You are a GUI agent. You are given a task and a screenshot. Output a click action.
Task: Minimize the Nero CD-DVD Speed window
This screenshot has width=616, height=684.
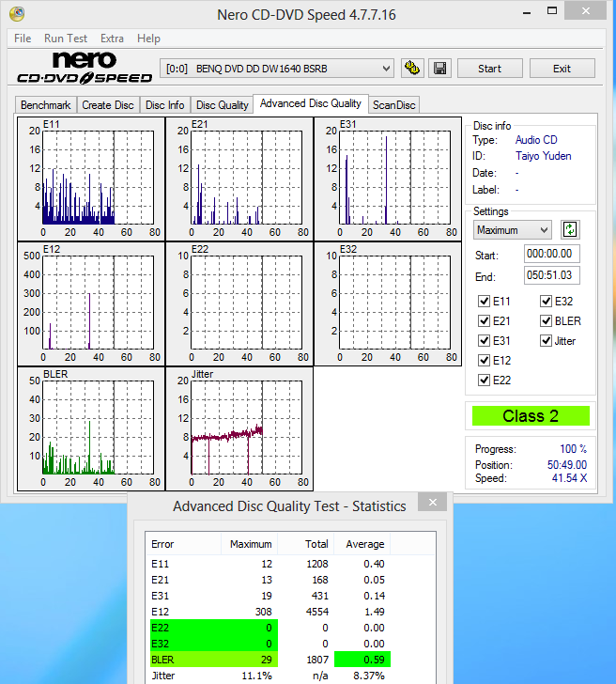coord(527,12)
